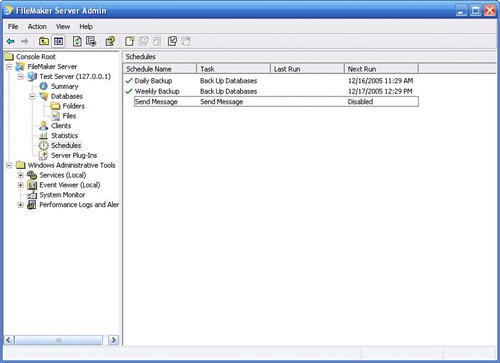The height and width of the screenshot is (363, 500).
Task: Sort by the Next Run column header
Action: click(381, 69)
